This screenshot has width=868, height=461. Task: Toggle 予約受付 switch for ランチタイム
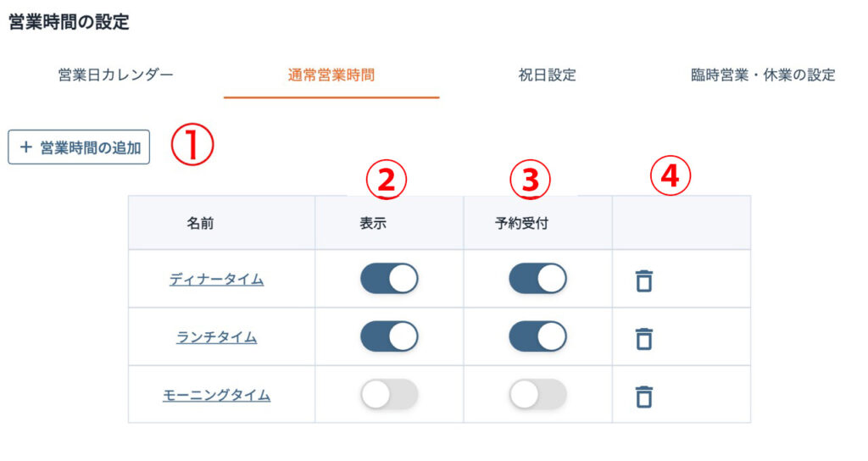tap(537, 336)
